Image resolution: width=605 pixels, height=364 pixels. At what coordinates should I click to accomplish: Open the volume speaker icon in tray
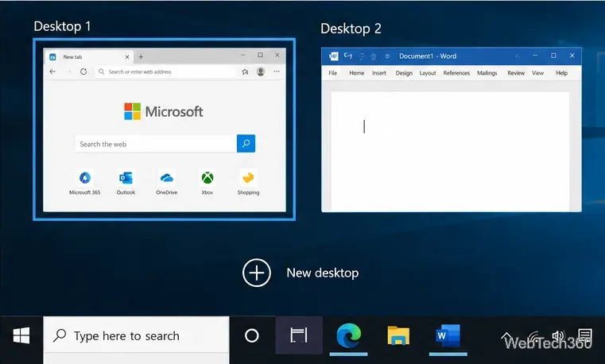558,336
